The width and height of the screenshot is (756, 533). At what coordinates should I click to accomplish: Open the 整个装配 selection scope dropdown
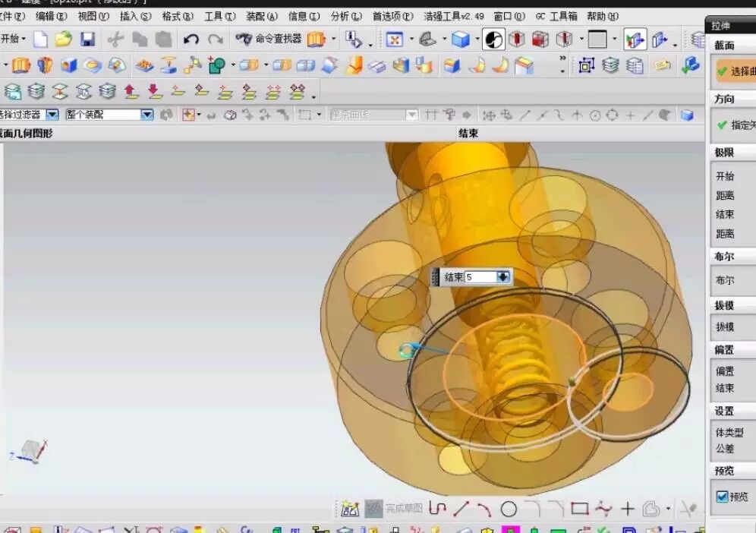click(x=146, y=115)
